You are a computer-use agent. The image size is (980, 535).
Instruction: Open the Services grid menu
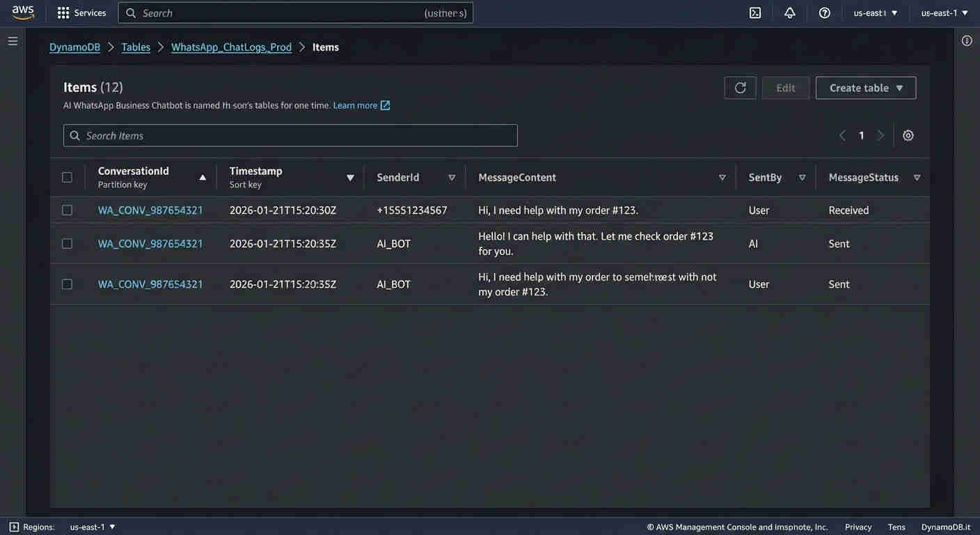pos(63,13)
